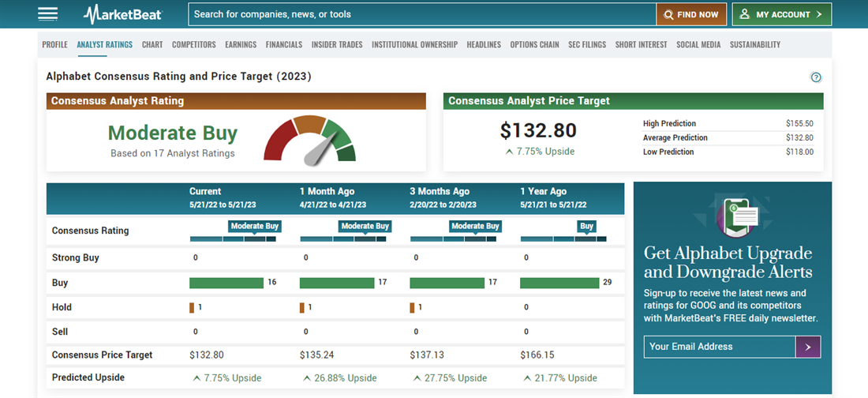The height and width of the screenshot is (398, 868).
Task: Click the Analyst Ratings tab
Action: [x=105, y=45]
